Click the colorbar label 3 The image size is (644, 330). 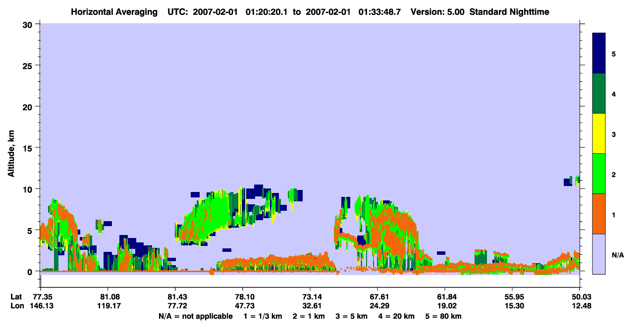[x=613, y=134]
